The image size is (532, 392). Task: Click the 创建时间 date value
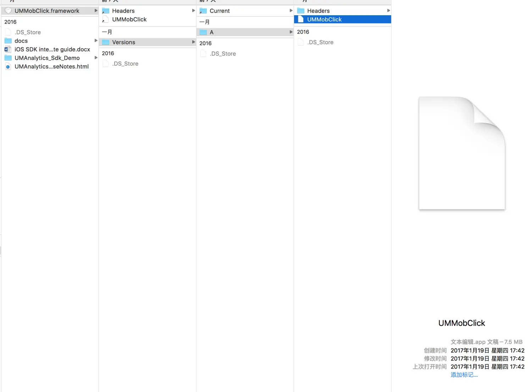tap(487, 350)
